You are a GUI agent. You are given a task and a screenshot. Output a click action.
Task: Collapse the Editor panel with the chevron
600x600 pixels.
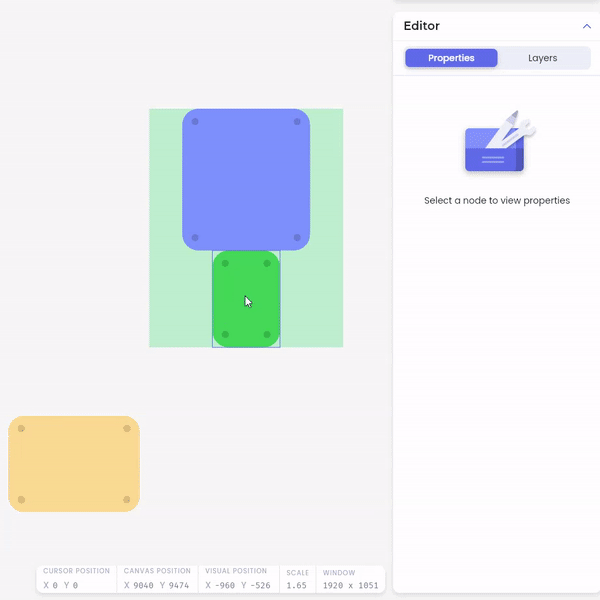(x=586, y=26)
